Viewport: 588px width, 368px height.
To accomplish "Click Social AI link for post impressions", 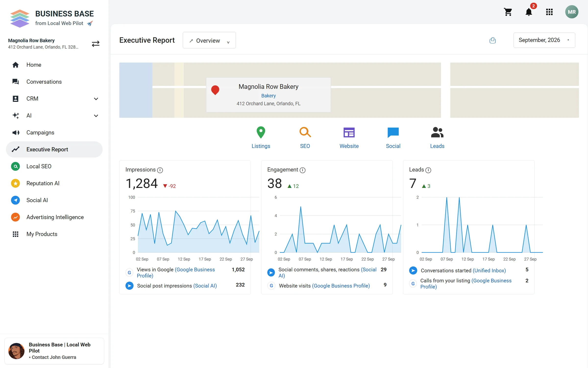I will coord(205,286).
